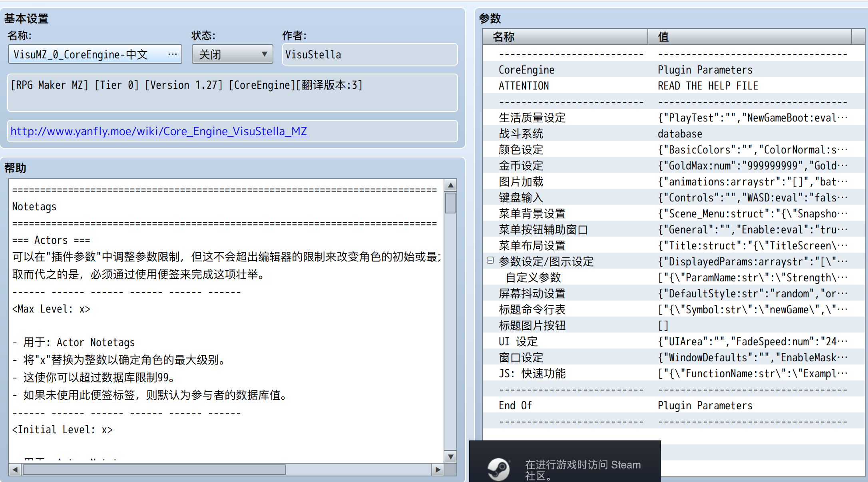The height and width of the screenshot is (482, 868).
Task: Select the 金币设定 parameter row
Action: tap(673, 165)
